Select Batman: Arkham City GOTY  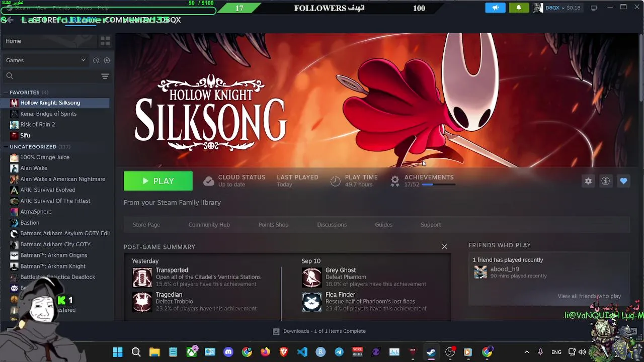(x=55, y=244)
